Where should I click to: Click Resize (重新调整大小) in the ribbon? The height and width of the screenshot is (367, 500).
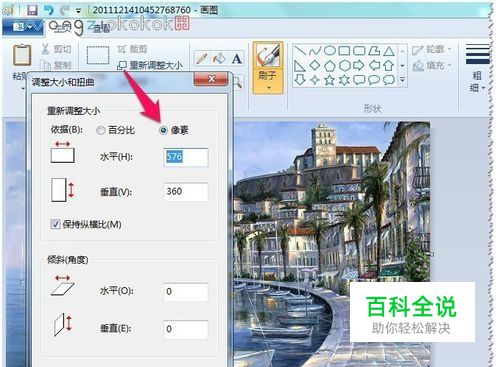click(x=150, y=65)
